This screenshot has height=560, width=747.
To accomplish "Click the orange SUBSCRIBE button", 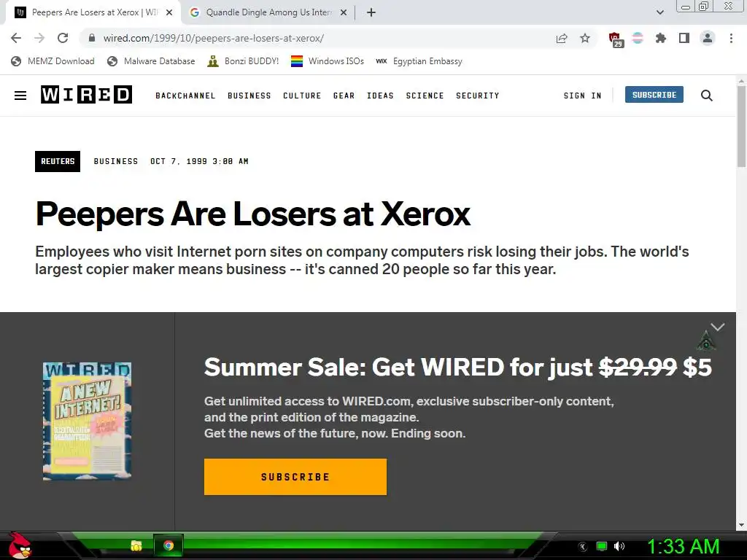I will coord(295,477).
